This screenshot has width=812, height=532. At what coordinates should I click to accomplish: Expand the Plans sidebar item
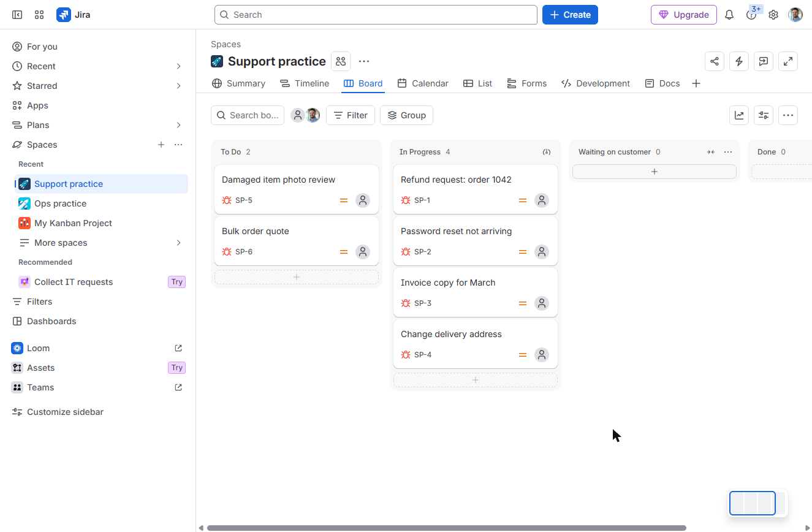click(178, 125)
